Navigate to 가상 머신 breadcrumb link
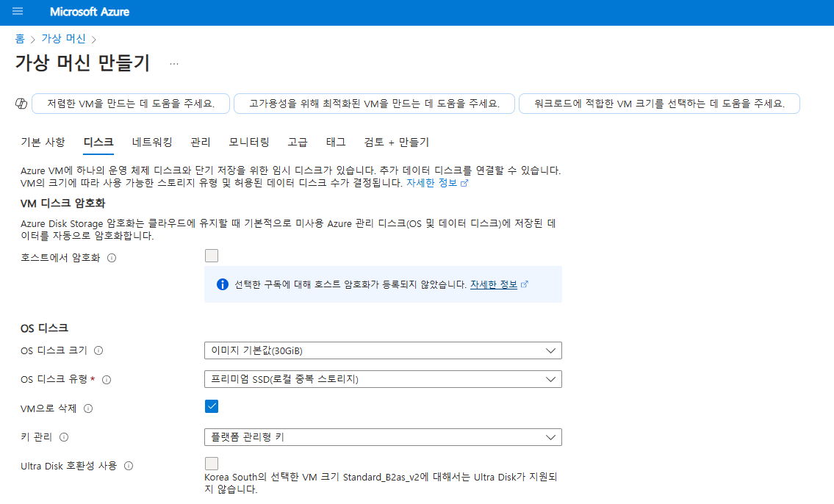The height and width of the screenshot is (504, 834). pyautogui.click(x=63, y=39)
